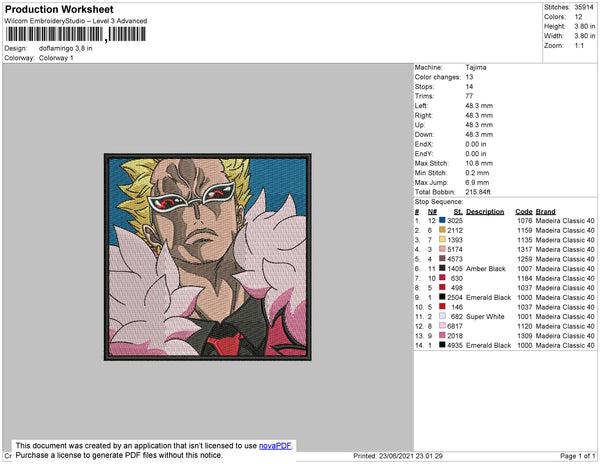Image resolution: width=600 pixels, height=464 pixels.
Task: Select the Super White color swatch
Action: (442, 316)
